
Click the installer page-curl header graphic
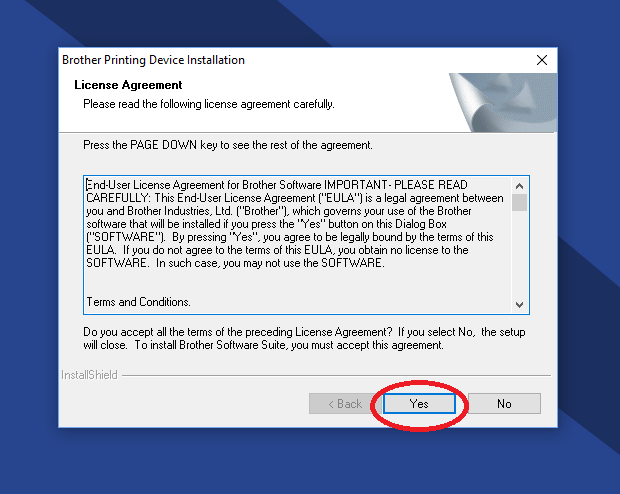tap(503, 102)
